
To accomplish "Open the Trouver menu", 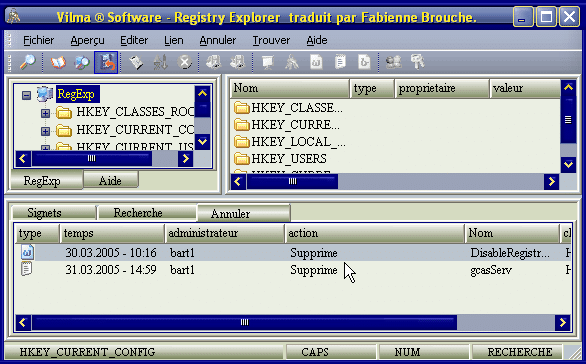I will point(271,40).
